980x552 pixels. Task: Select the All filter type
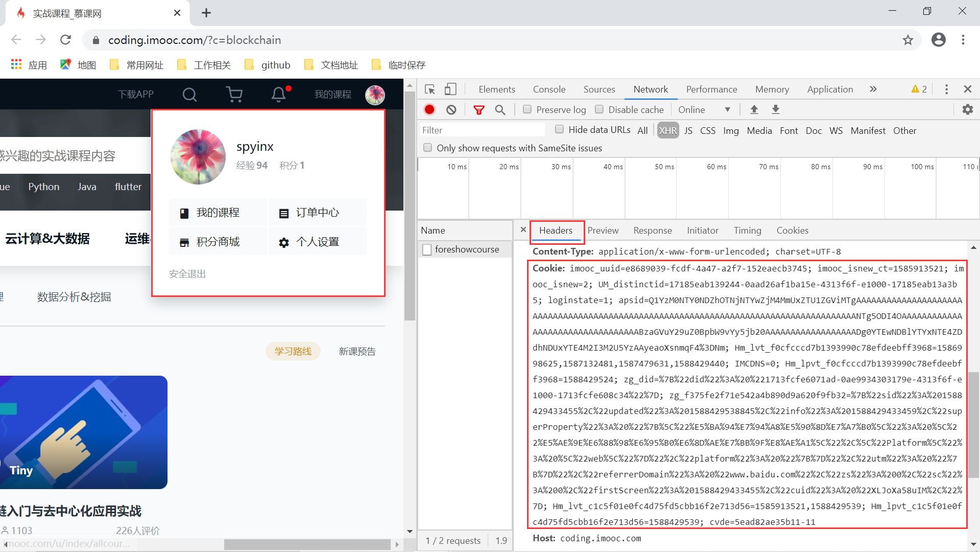coord(642,130)
